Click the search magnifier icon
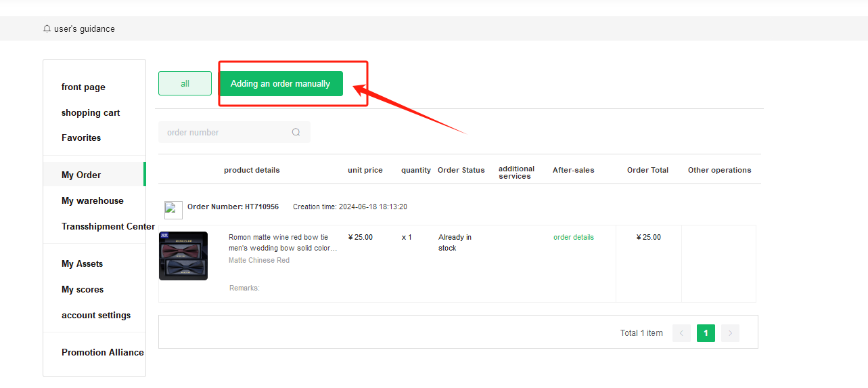The width and height of the screenshot is (868, 388). 296,132
